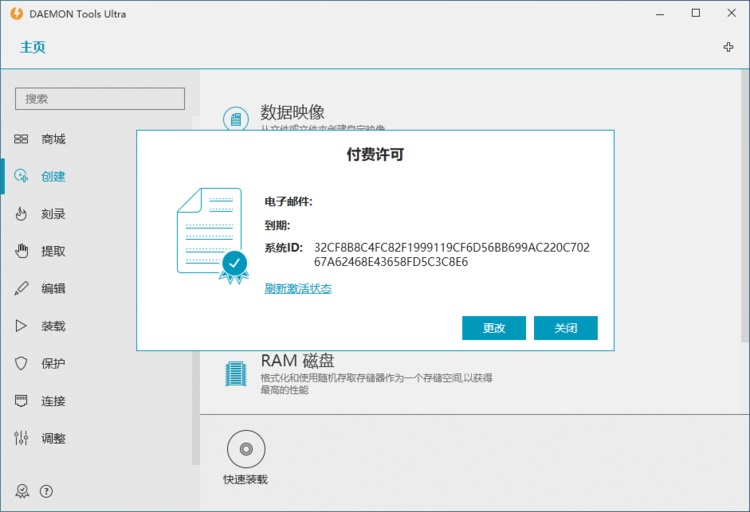Switch to the 主页 home tab

point(33,47)
